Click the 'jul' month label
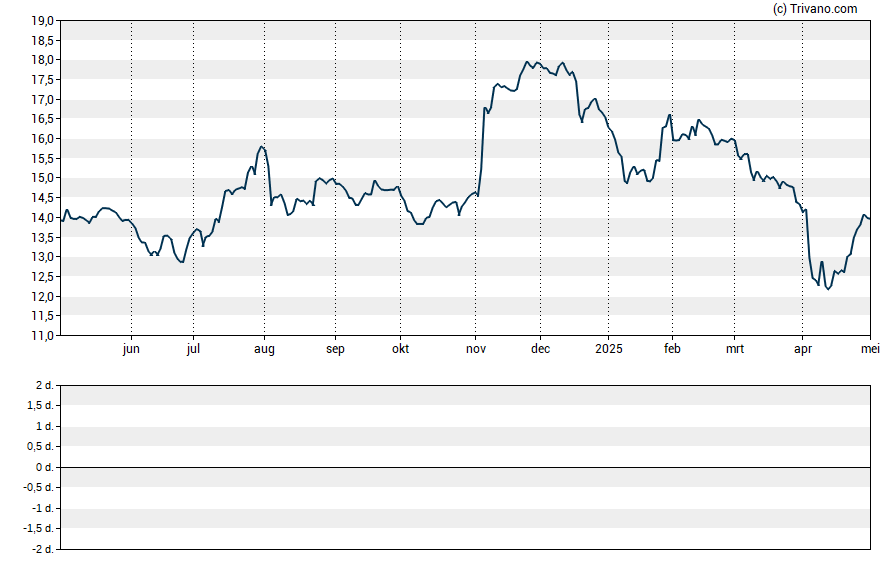Image resolution: width=888 pixels, height=565 pixels. click(193, 349)
